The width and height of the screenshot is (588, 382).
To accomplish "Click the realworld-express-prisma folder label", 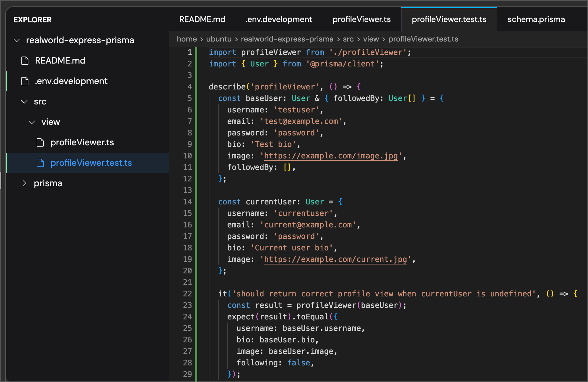I will (80, 40).
